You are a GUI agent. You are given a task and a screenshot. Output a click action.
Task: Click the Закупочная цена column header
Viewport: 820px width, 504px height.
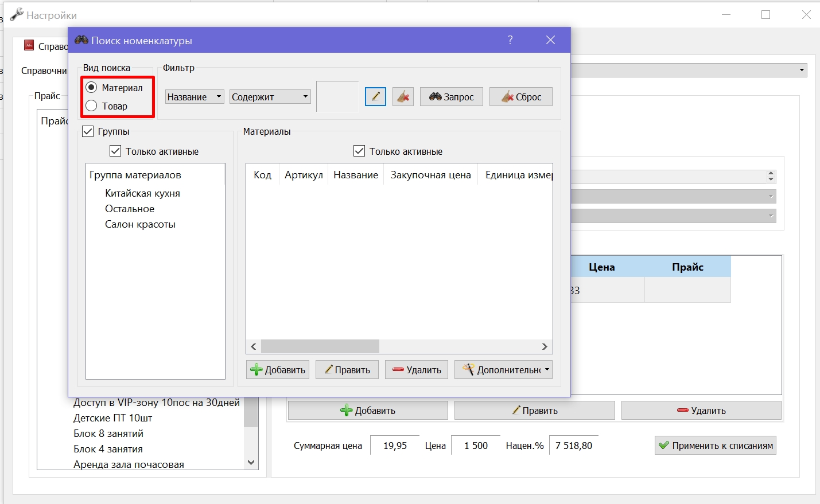point(431,175)
